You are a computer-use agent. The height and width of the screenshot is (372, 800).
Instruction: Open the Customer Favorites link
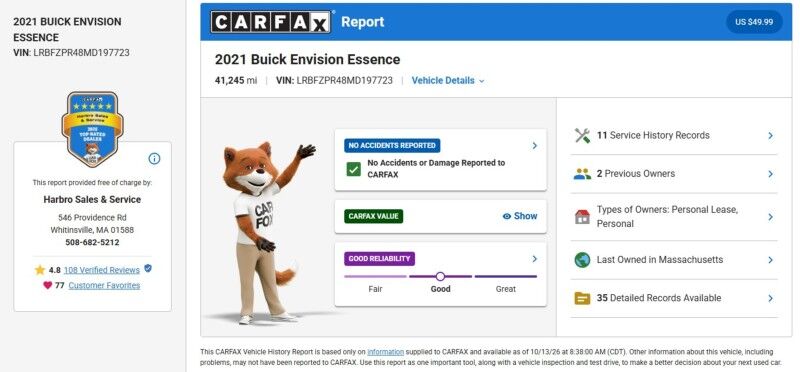coord(104,285)
